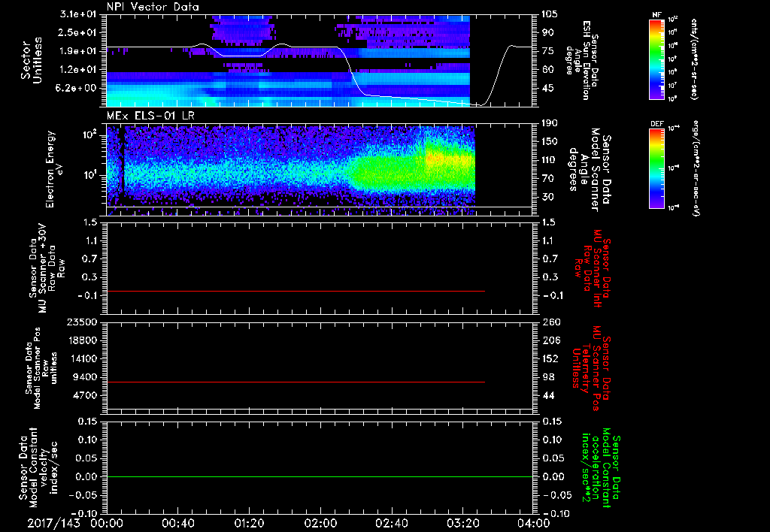Click the 'NF' label above the color bar

coord(656,15)
